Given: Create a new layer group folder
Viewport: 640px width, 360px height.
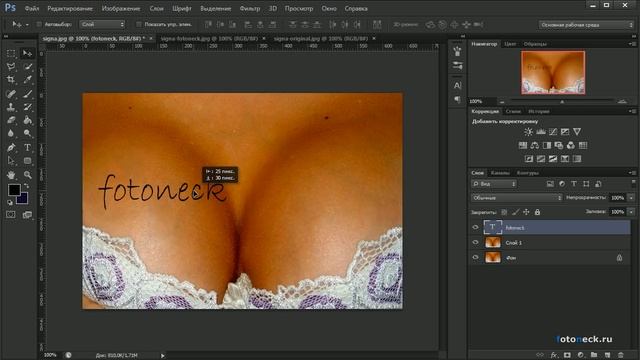Looking at the screenshot, I should tap(594, 355).
